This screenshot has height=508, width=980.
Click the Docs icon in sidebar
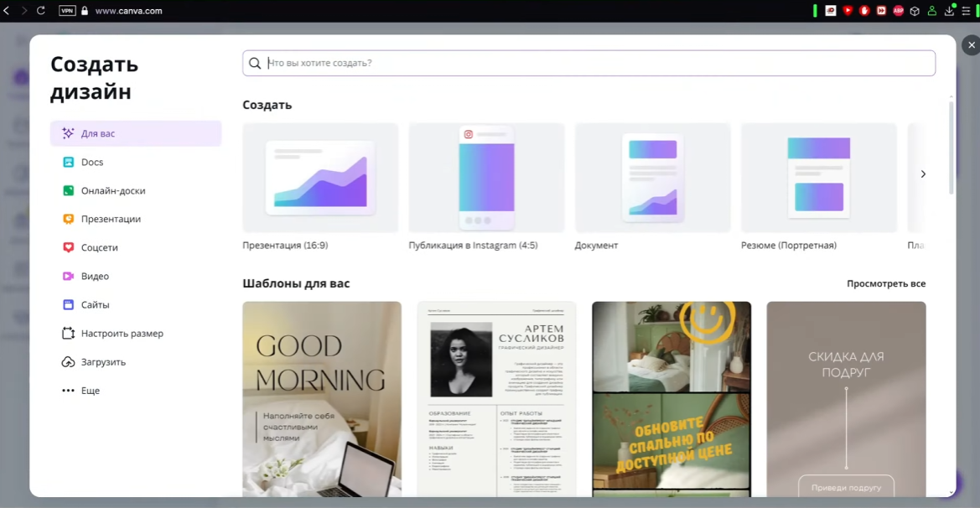68,162
